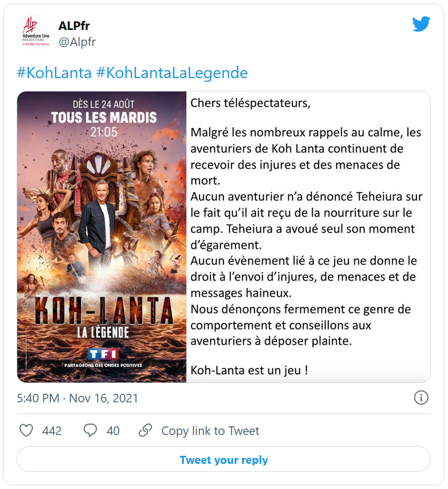Click the TF1 logo on poster
Screen dimensions: 448x489
103,354
